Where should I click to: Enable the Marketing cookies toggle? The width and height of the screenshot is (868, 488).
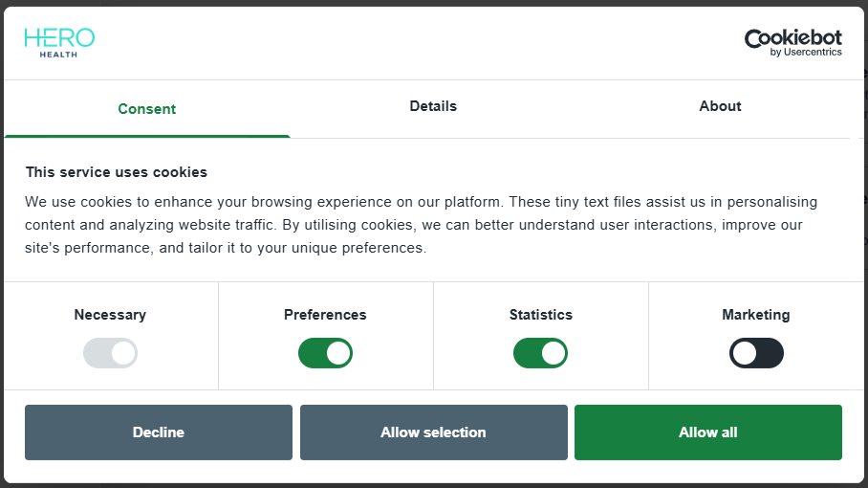(756, 353)
